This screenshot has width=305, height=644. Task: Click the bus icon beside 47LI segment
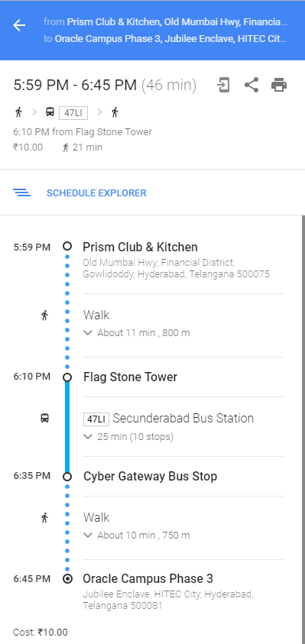point(45,418)
